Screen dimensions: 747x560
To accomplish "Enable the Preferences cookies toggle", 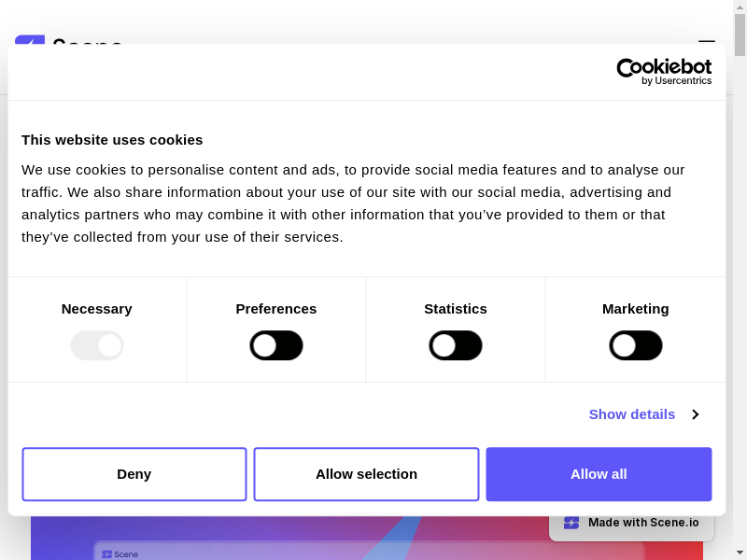I will pyautogui.click(x=276, y=345).
